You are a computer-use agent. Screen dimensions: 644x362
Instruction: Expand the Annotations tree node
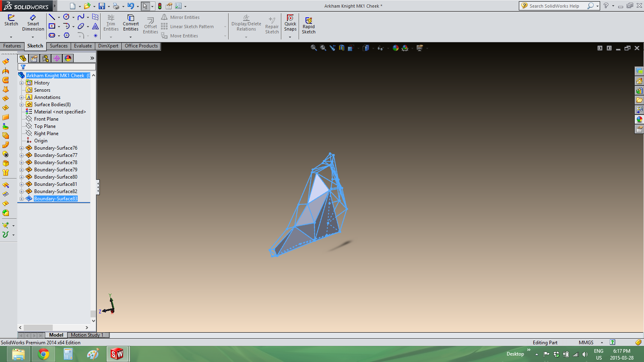coord(22,97)
